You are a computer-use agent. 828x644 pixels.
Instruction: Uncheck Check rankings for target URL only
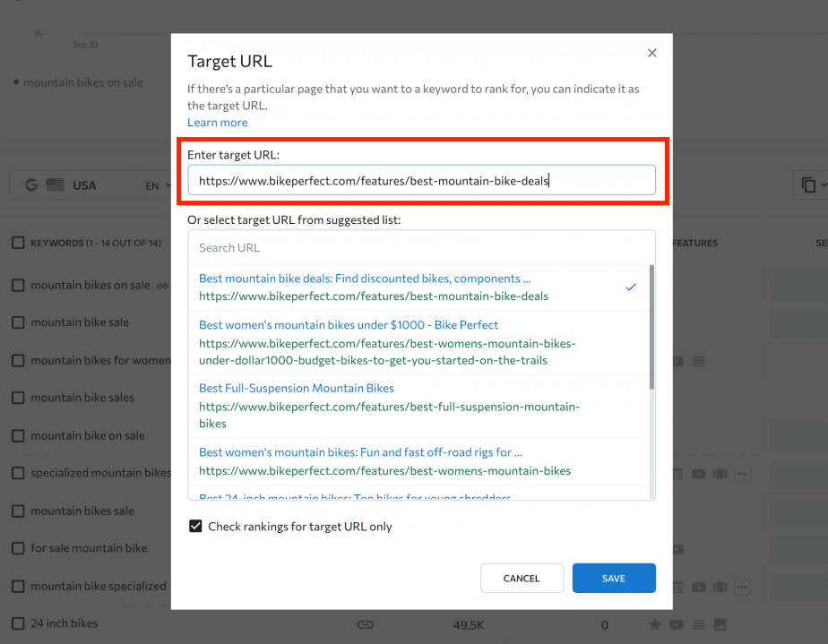pos(195,527)
